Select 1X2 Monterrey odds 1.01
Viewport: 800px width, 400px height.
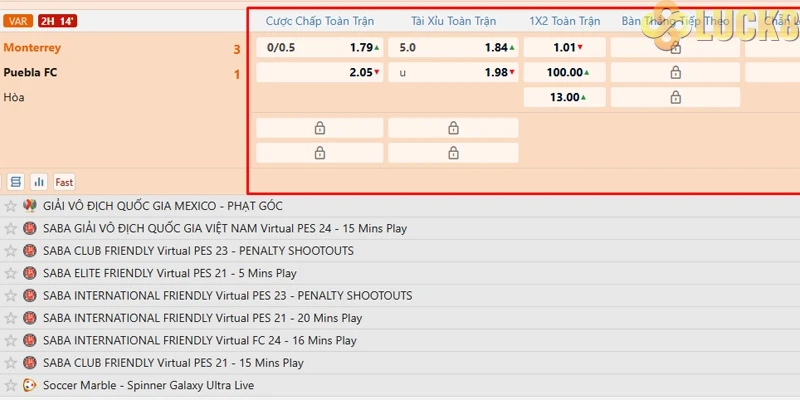click(x=565, y=47)
